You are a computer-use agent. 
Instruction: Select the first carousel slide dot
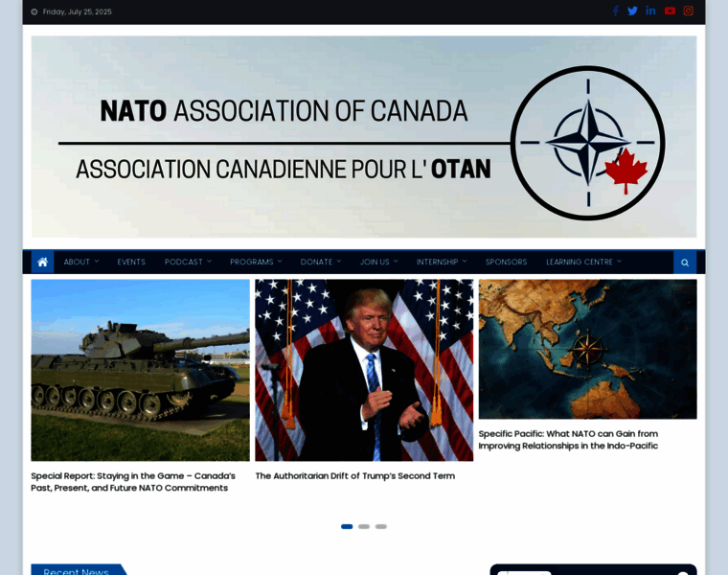point(347,527)
